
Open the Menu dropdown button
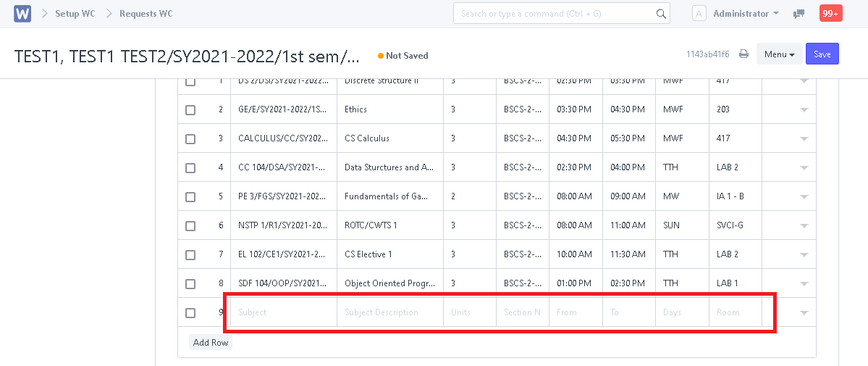click(x=779, y=54)
